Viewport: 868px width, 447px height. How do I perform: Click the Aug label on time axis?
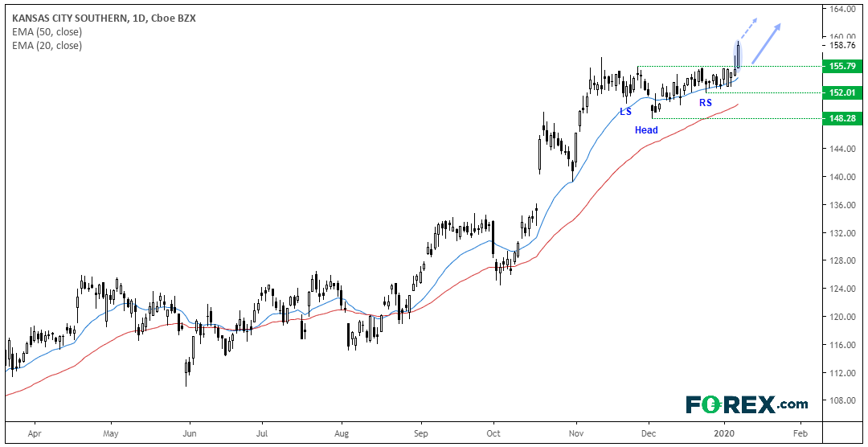pos(342,434)
